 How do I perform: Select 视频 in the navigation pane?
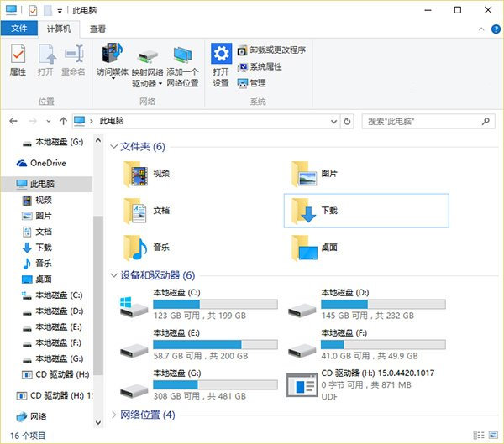[x=37, y=200]
